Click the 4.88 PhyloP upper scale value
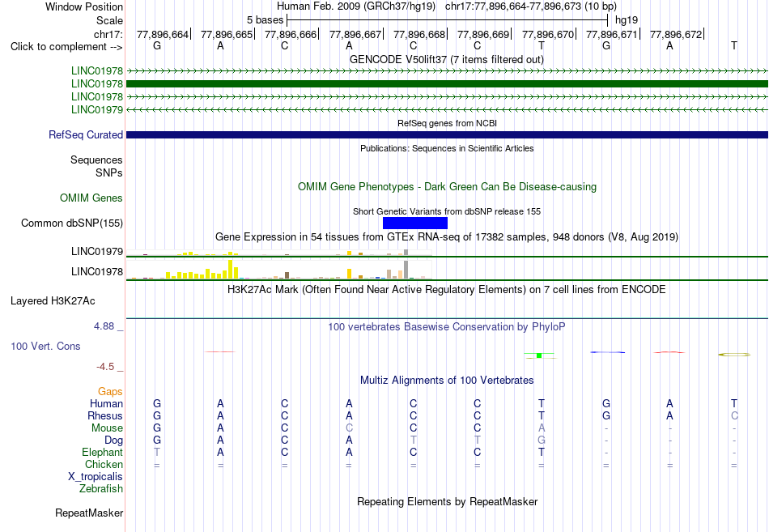Image resolution: width=769 pixels, height=532 pixels. 104,326
